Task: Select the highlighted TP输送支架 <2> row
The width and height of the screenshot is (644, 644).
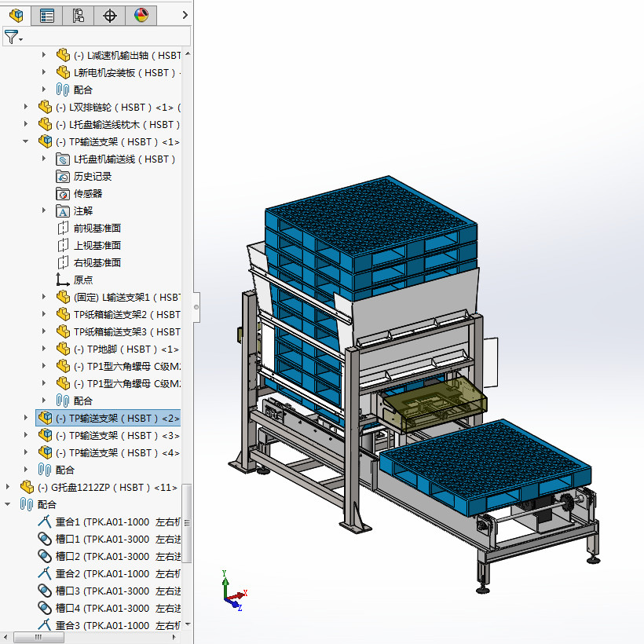Action: [108, 418]
